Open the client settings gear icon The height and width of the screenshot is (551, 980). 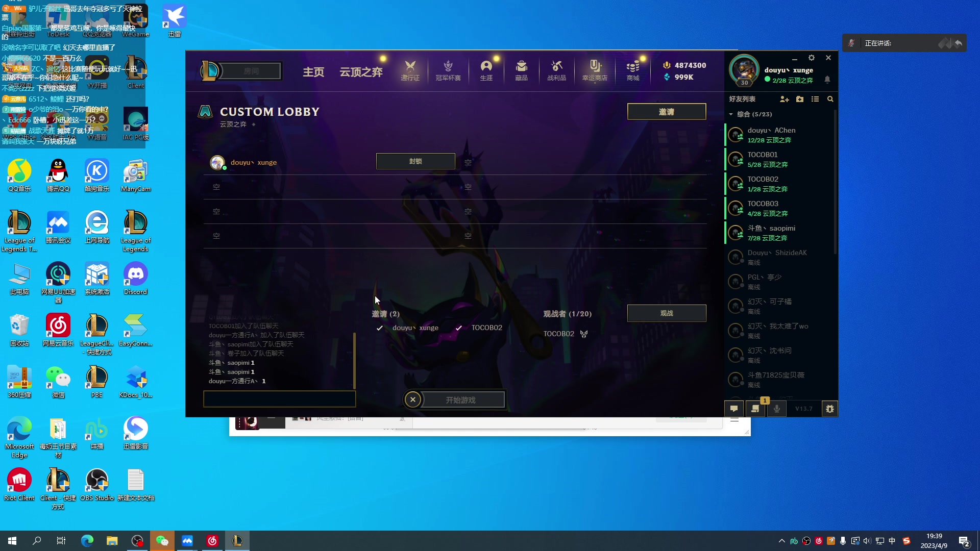click(x=812, y=58)
